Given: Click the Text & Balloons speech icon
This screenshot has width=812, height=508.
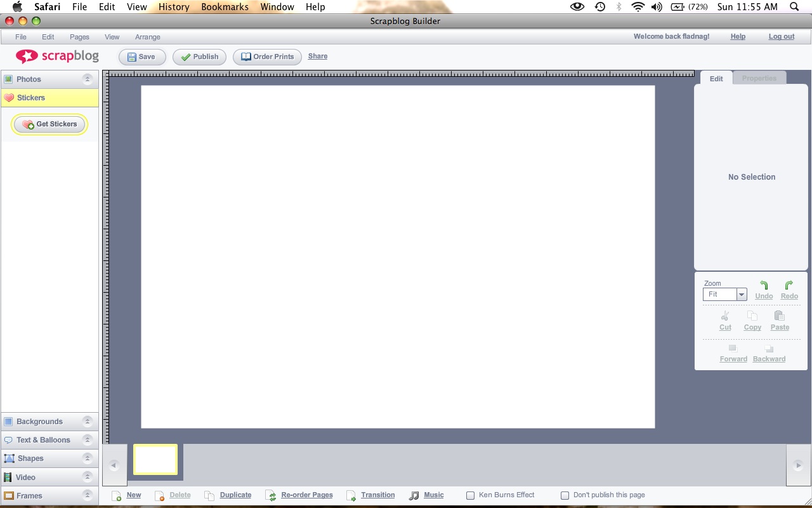Looking at the screenshot, I should 8,440.
